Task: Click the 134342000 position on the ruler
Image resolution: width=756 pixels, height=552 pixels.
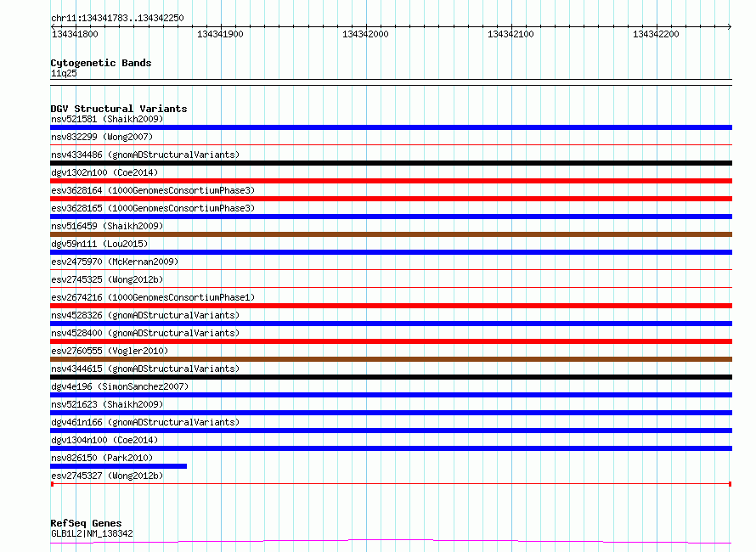Action: point(365,34)
